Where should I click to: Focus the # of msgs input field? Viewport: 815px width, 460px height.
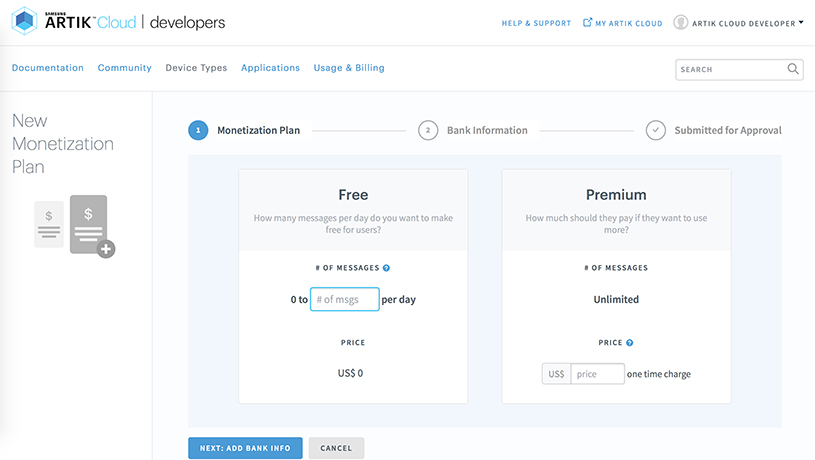click(345, 299)
